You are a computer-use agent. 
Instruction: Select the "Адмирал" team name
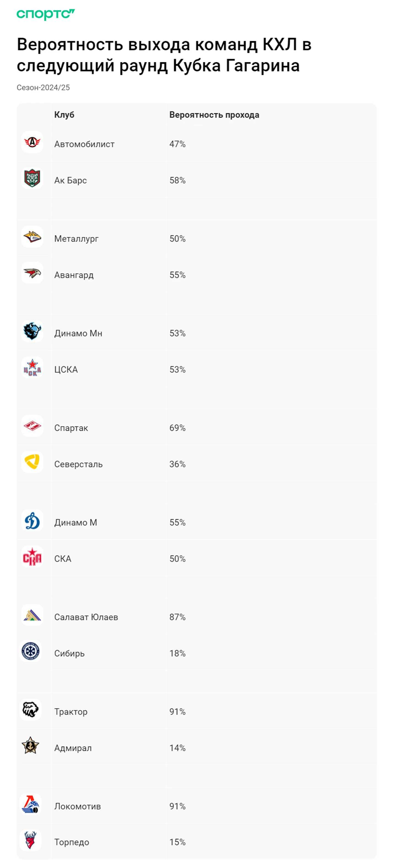tap(73, 748)
